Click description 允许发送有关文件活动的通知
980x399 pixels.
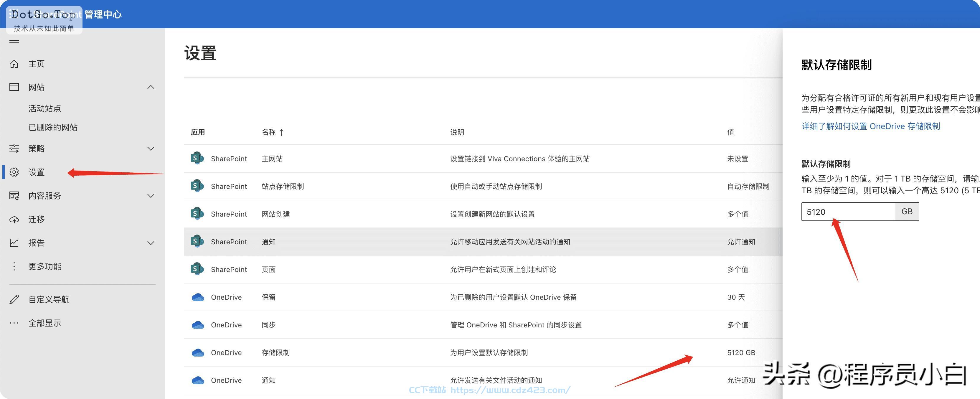point(496,380)
